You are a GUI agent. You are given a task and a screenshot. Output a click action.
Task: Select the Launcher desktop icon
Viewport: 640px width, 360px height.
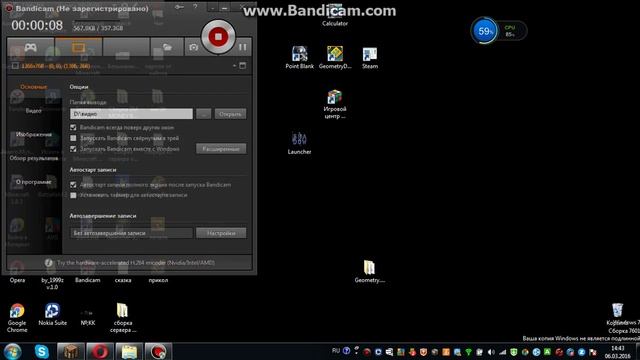tap(299, 143)
